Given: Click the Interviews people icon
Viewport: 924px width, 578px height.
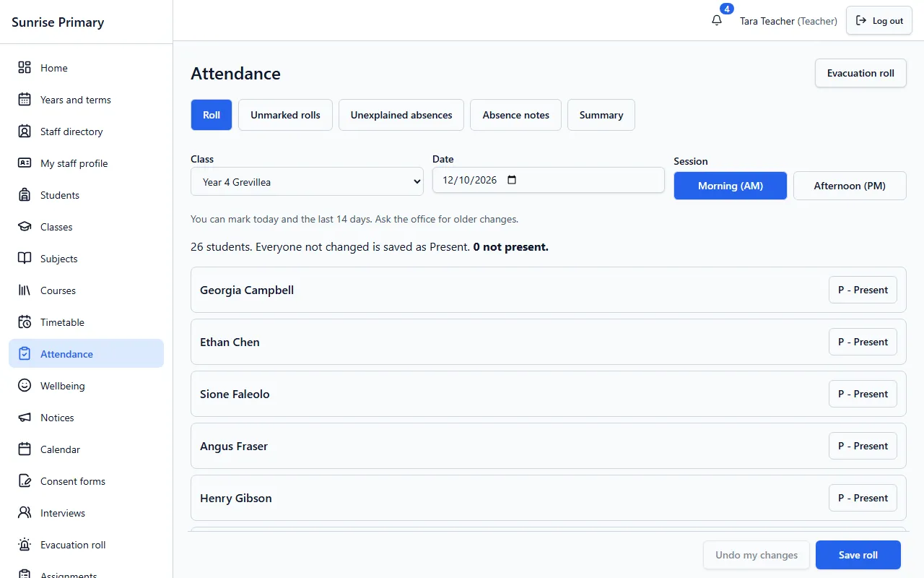Looking at the screenshot, I should click(25, 513).
